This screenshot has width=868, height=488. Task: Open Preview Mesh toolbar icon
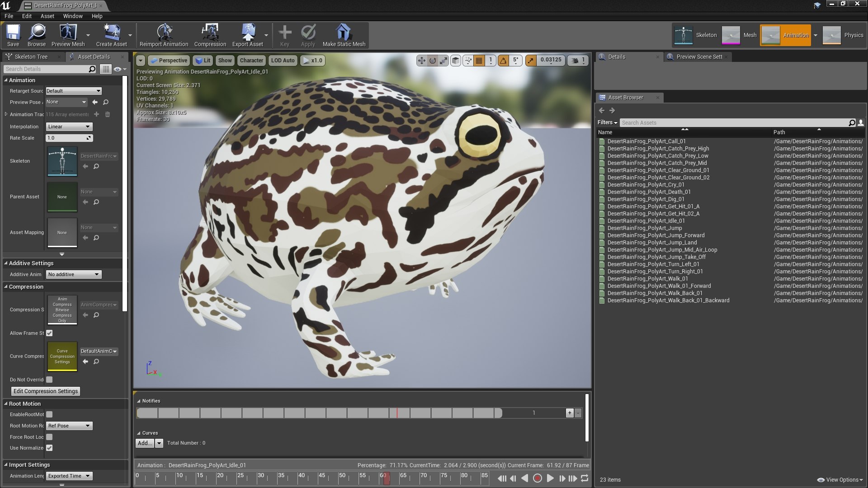68,35
